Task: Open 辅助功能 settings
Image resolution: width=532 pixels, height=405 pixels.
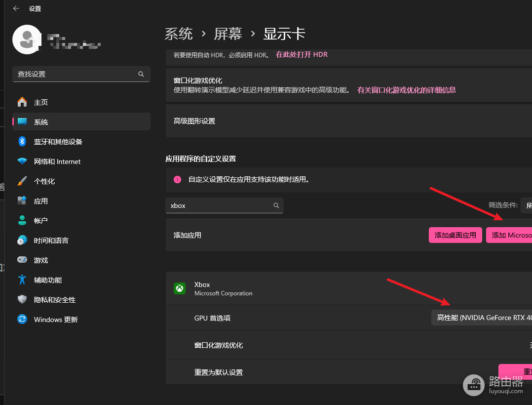Action: [81, 280]
